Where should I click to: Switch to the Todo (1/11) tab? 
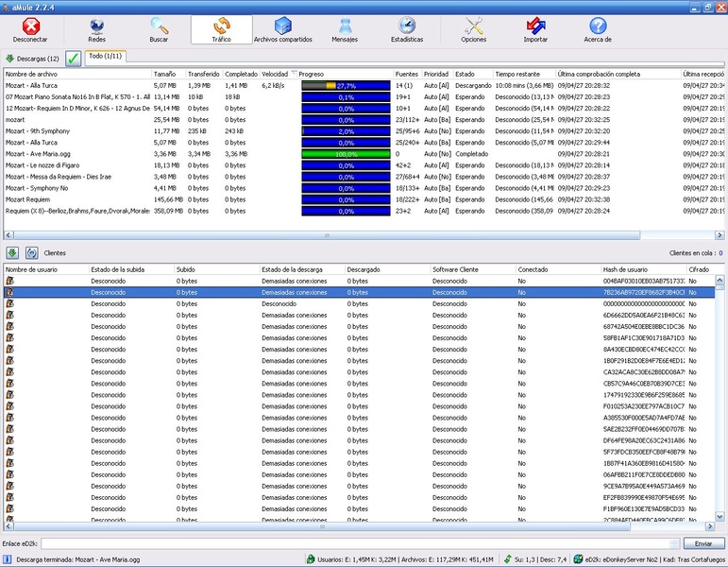click(106, 57)
